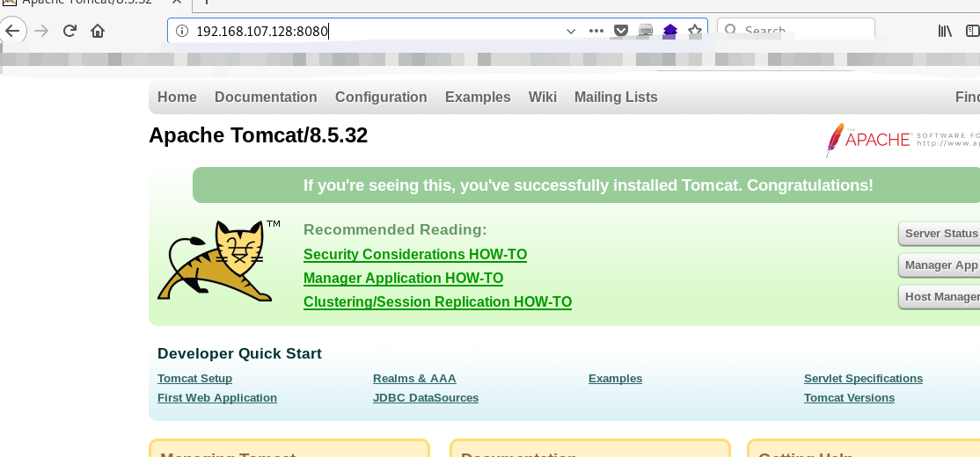Open the Examples nav item in top bar

(x=478, y=98)
